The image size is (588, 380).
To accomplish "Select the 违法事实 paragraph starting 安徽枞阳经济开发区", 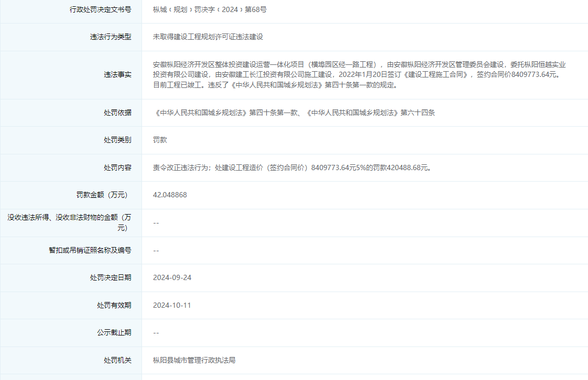I will (x=359, y=74).
